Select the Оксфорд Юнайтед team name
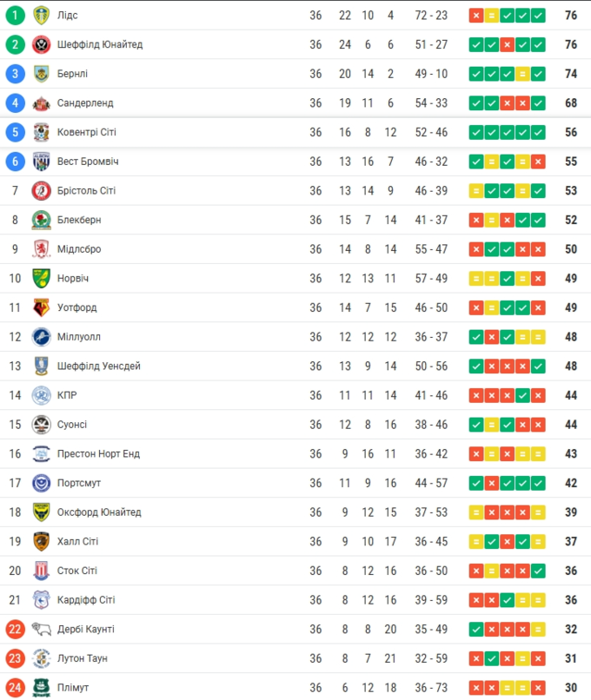The image size is (591, 700). [x=99, y=512]
